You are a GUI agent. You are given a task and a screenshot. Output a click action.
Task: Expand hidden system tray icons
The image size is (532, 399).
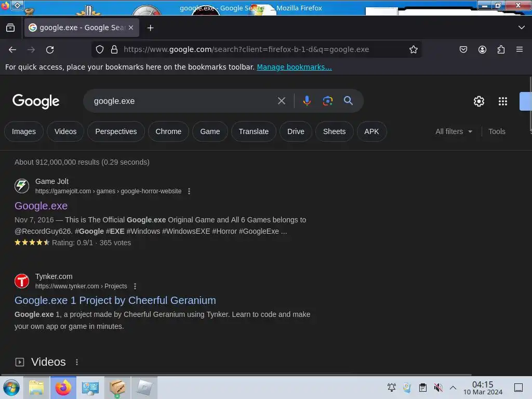point(453,388)
